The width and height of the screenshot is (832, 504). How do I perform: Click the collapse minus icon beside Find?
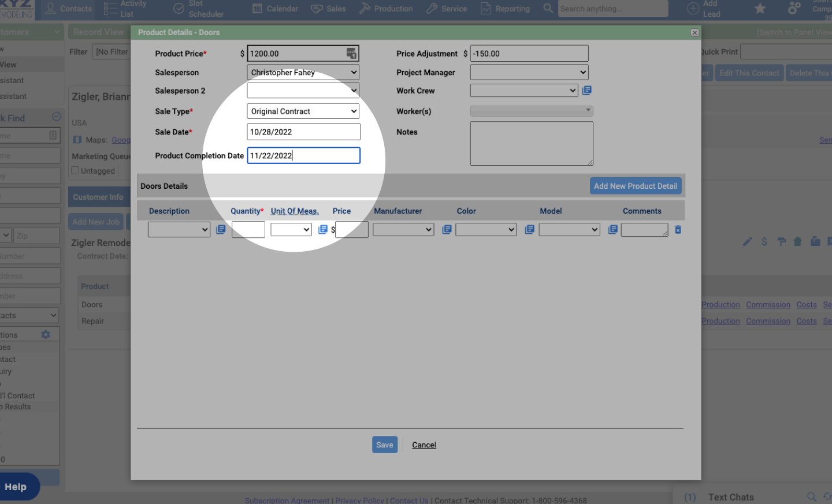click(57, 117)
